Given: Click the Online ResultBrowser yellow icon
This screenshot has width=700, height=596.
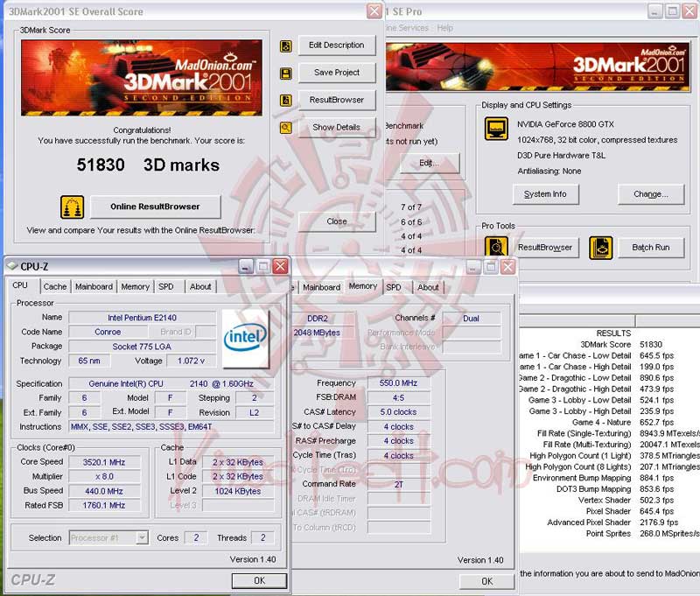Looking at the screenshot, I should tap(73, 207).
